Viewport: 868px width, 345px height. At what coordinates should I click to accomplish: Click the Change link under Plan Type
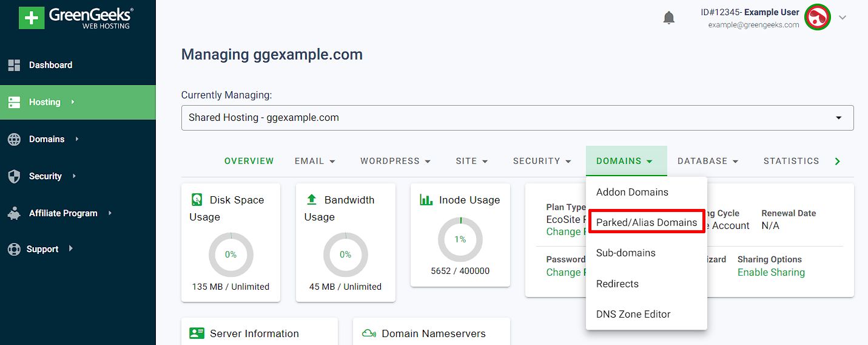565,231
